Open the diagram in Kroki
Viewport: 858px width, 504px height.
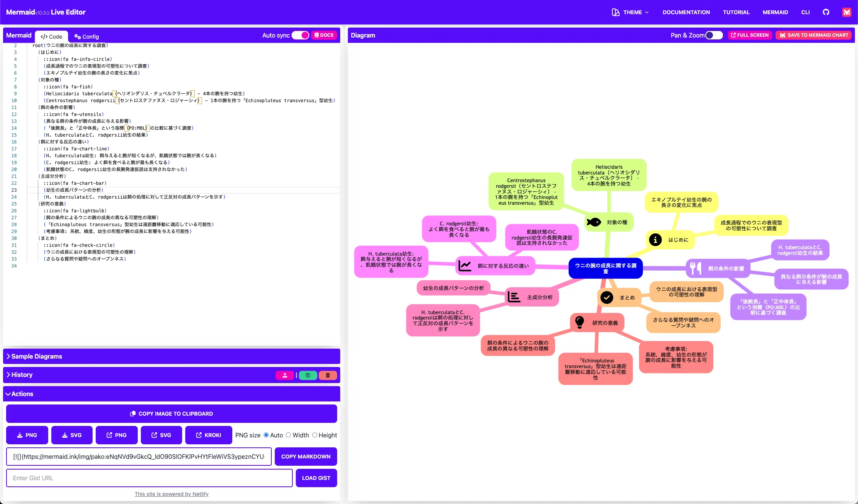point(209,435)
